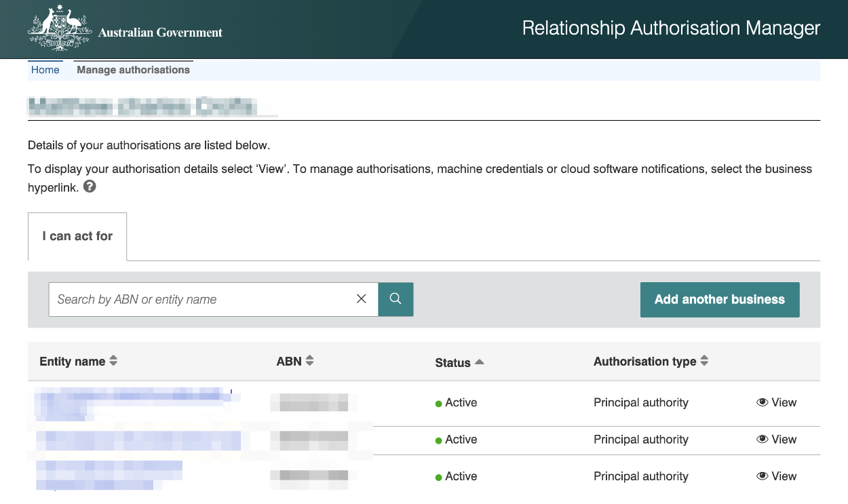Open the question mark help icon
This screenshot has height=504, width=848.
tap(90, 187)
